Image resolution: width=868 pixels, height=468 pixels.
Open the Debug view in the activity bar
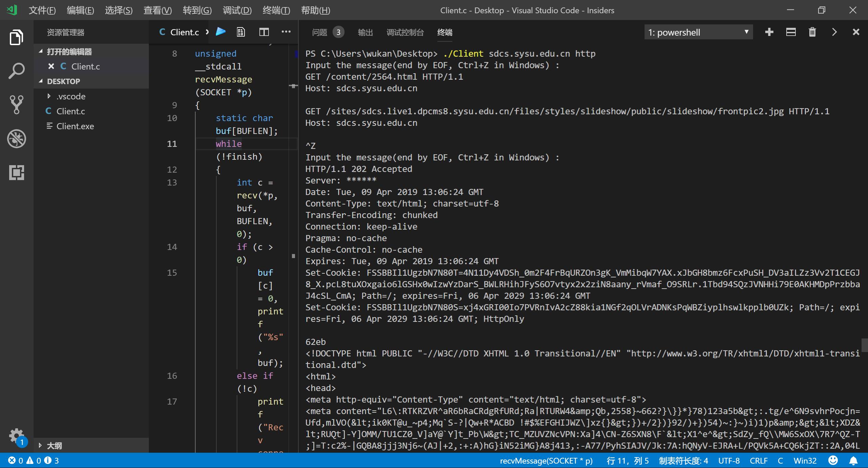pos(16,139)
